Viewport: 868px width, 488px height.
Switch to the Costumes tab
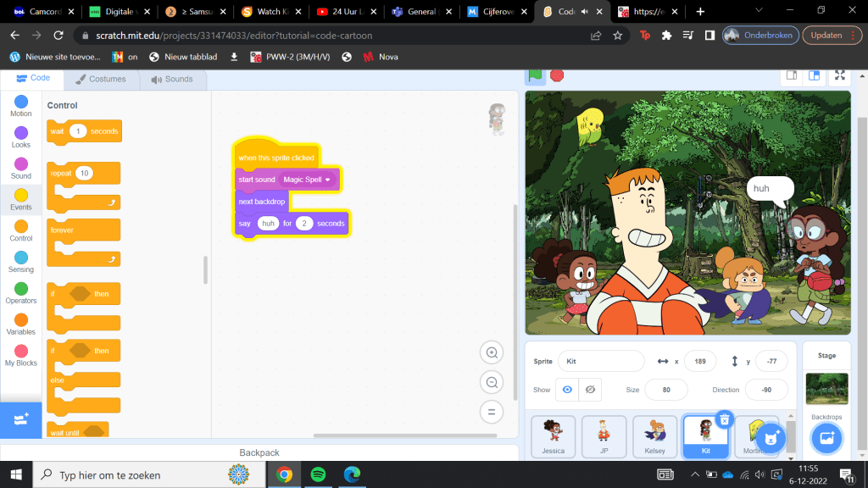[x=101, y=79]
